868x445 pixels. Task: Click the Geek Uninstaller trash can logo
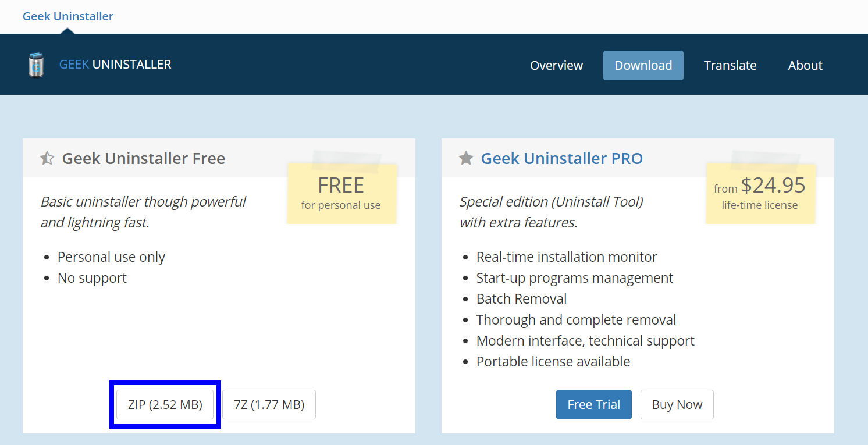pyautogui.click(x=36, y=65)
